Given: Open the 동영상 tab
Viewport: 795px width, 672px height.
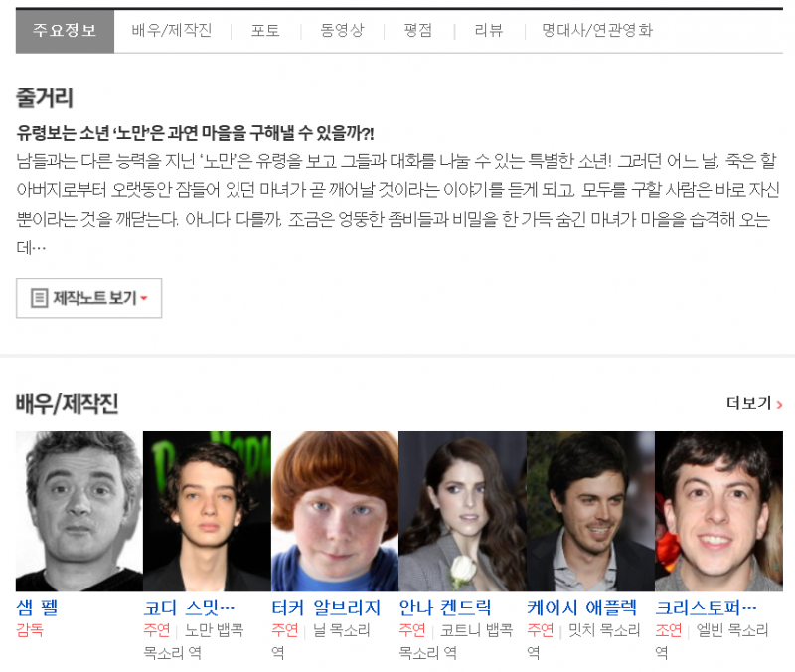Looking at the screenshot, I should click(342, 31).
